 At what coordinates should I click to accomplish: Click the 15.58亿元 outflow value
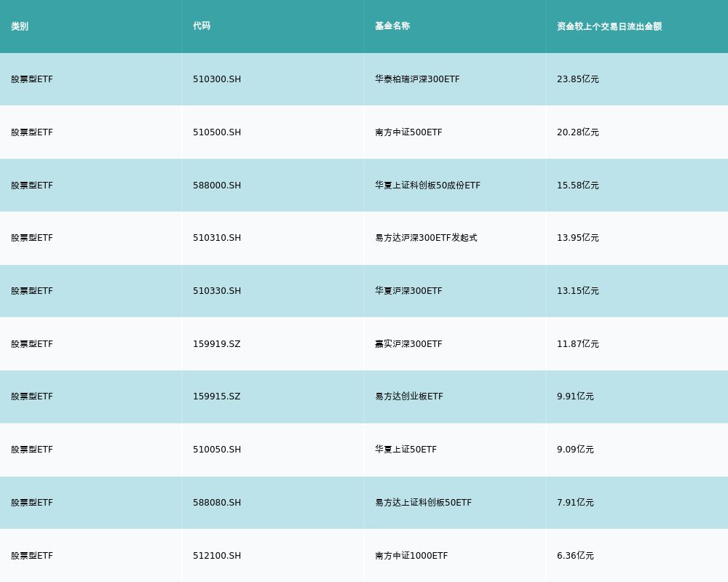(578, 186)
